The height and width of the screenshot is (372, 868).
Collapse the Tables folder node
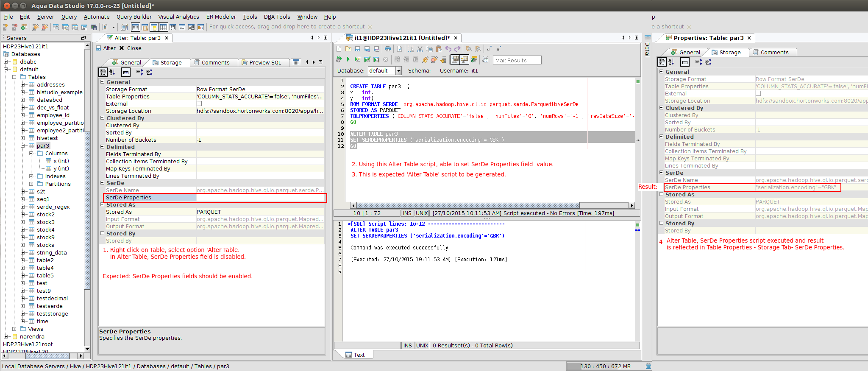(x=14, y=77)
